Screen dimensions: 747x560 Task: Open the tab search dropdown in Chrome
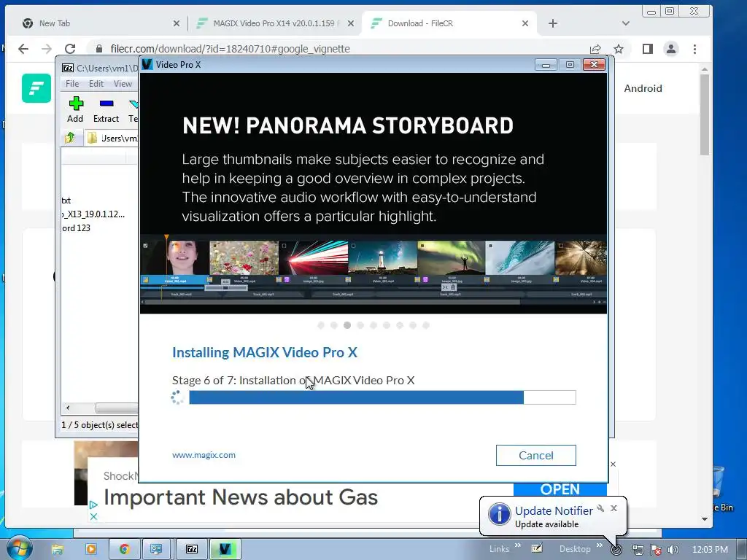pyautogui.click(x=625, y=23)
